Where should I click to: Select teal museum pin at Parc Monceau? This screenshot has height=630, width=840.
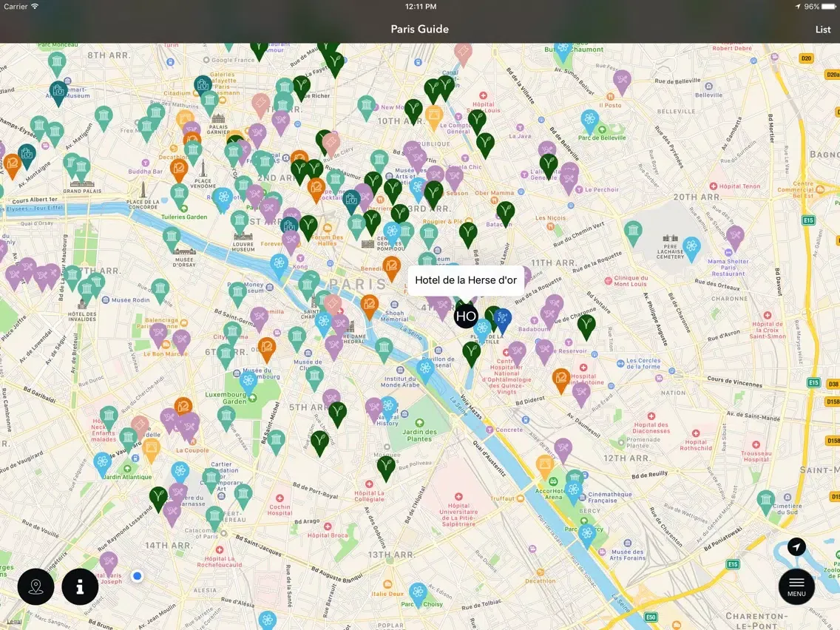pyautogui.click(x=57, y=63)
